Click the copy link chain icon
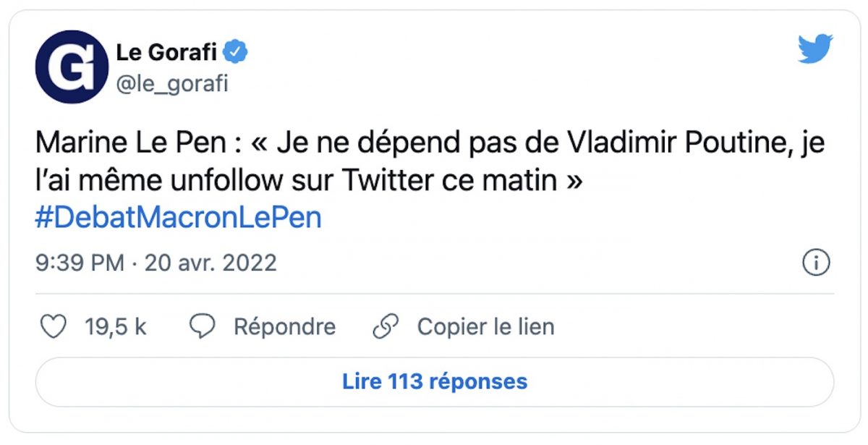 pyautogui.click(x=386, y=326)
